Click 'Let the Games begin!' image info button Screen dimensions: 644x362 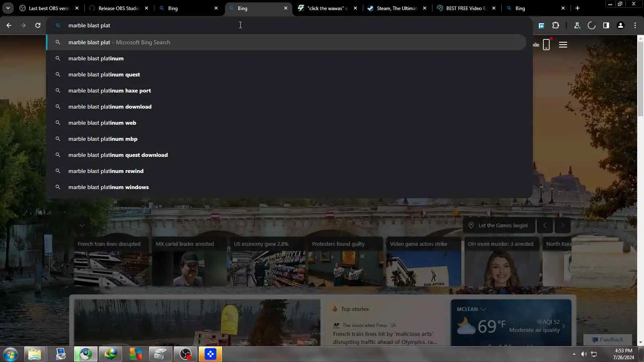click(x=499, y=225)
